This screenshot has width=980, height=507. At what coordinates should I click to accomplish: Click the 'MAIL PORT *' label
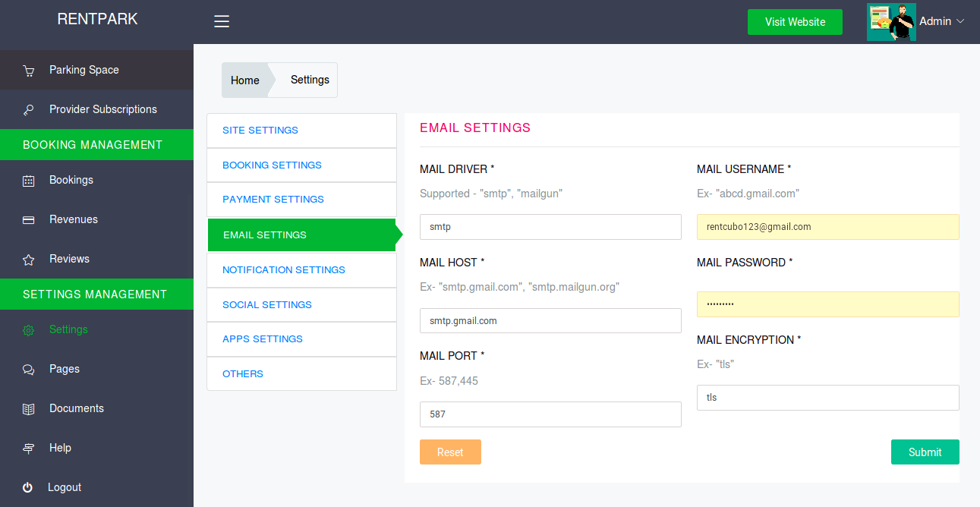(452, 356)
